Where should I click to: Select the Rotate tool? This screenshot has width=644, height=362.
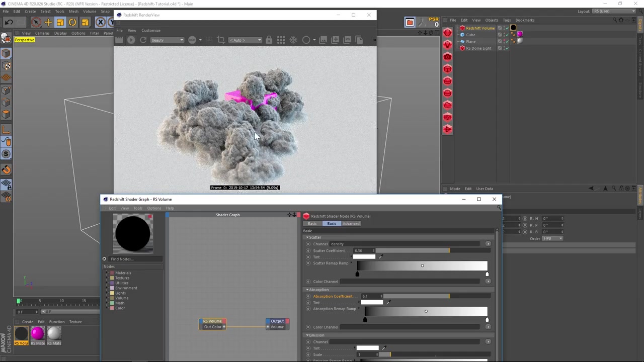(x=72, y=22)
